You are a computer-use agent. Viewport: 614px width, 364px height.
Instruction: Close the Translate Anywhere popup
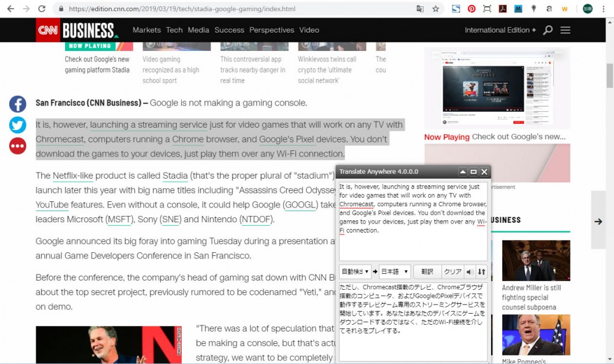point(484,172)
